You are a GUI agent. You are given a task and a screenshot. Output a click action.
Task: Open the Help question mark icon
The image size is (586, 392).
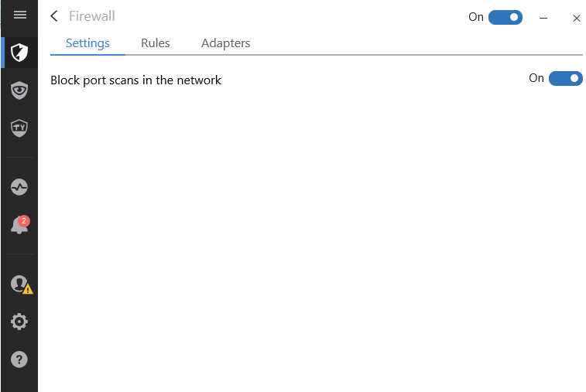[19, 360]
